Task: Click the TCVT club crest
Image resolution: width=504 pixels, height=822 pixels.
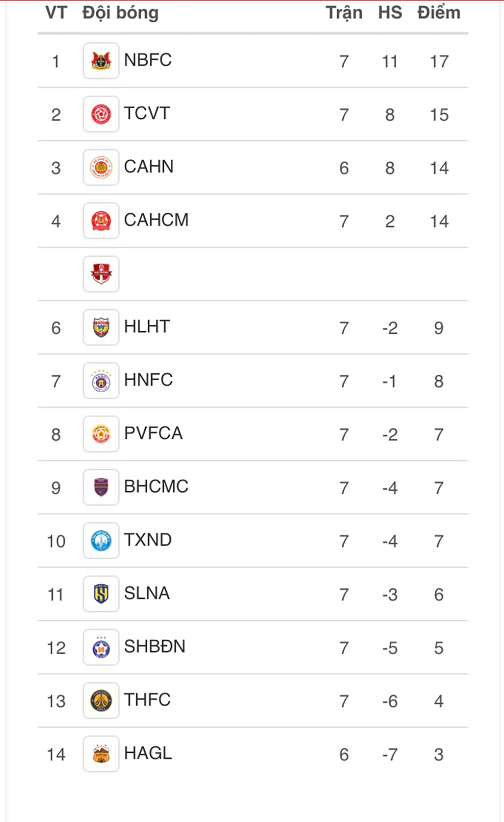Action: pyautogui.click(x=101, y=114)
